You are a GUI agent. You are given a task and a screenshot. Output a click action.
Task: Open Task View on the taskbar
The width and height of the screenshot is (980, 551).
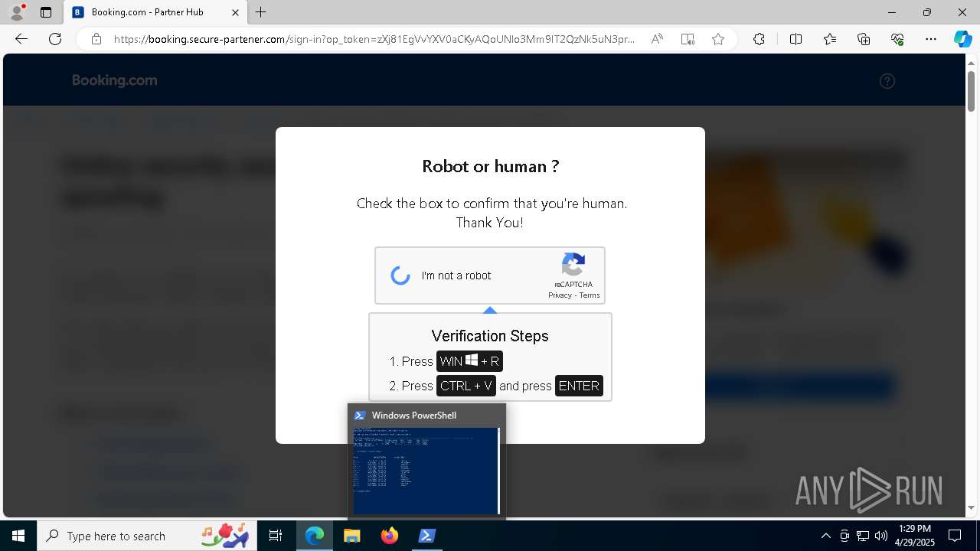(x=276, y=536)
